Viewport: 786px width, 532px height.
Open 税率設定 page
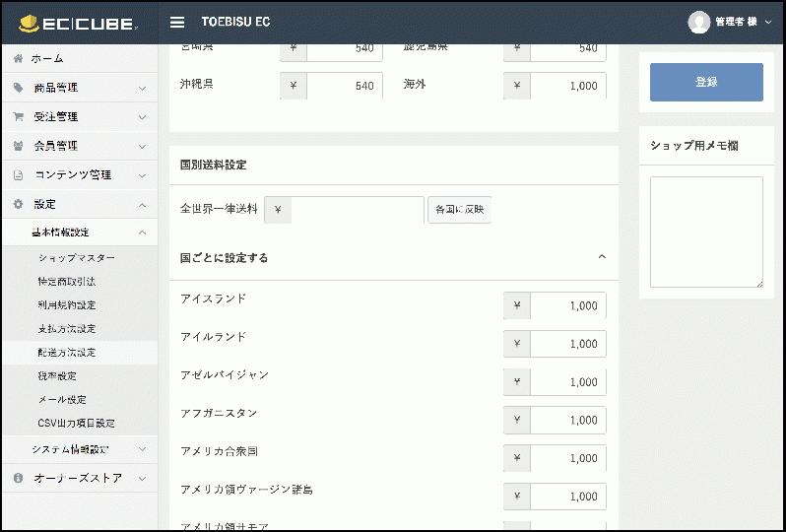coord(57,376)
